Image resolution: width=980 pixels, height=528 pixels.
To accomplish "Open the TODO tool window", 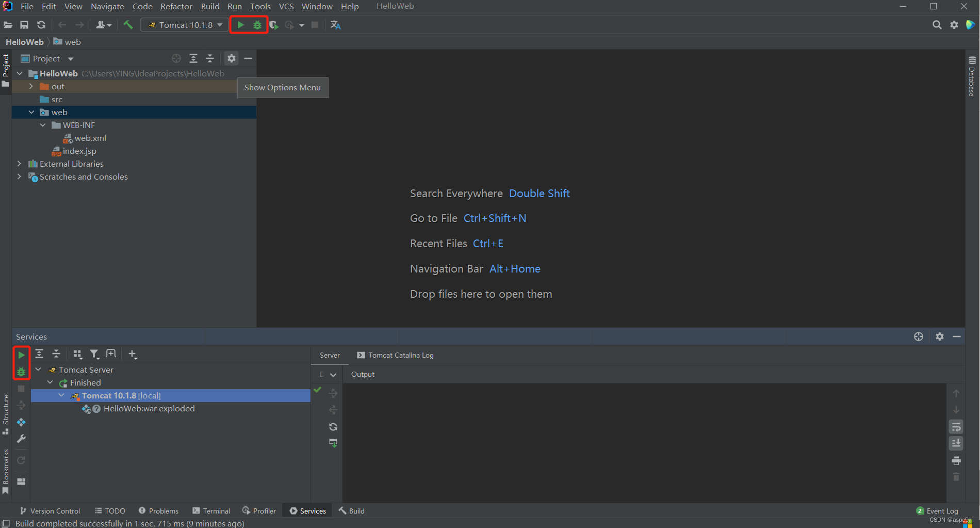I will tap(110, 511).
